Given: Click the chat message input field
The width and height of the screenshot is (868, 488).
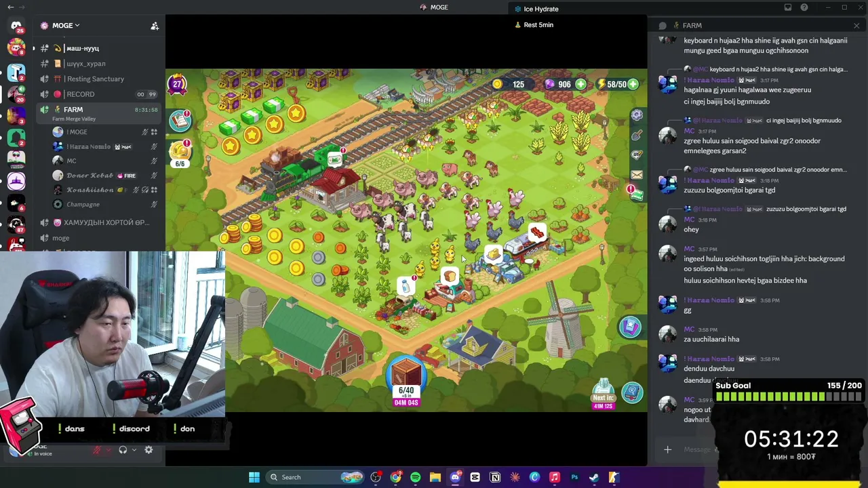Looking at the screenshot, I should tap(698, 449).
